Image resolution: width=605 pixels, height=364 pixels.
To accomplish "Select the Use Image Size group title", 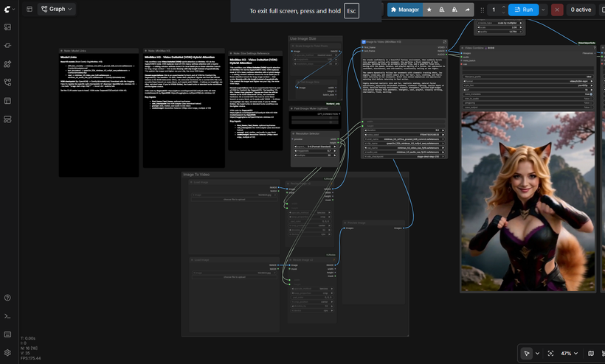I will tap(303, 38).
